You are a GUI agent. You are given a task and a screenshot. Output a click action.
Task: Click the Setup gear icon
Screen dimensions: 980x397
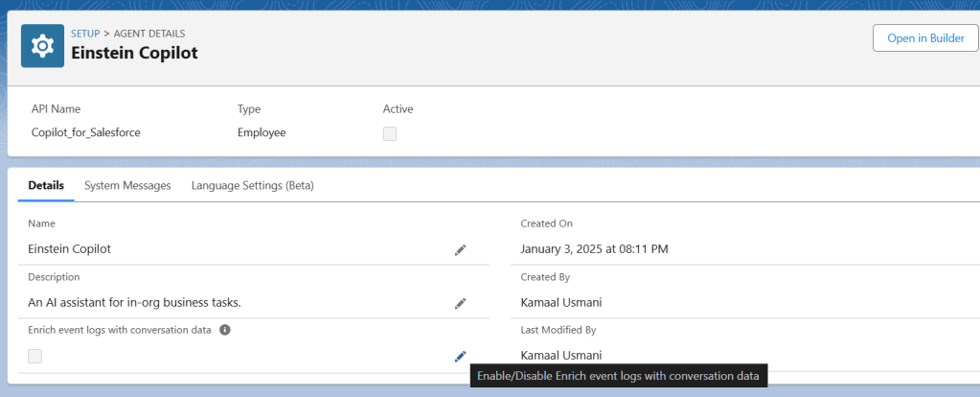coord(43,45)
